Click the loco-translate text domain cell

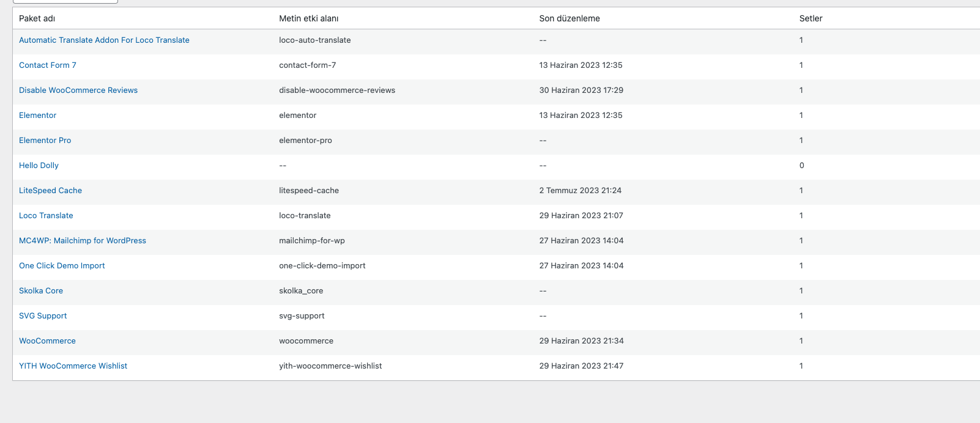coord(305,216)
